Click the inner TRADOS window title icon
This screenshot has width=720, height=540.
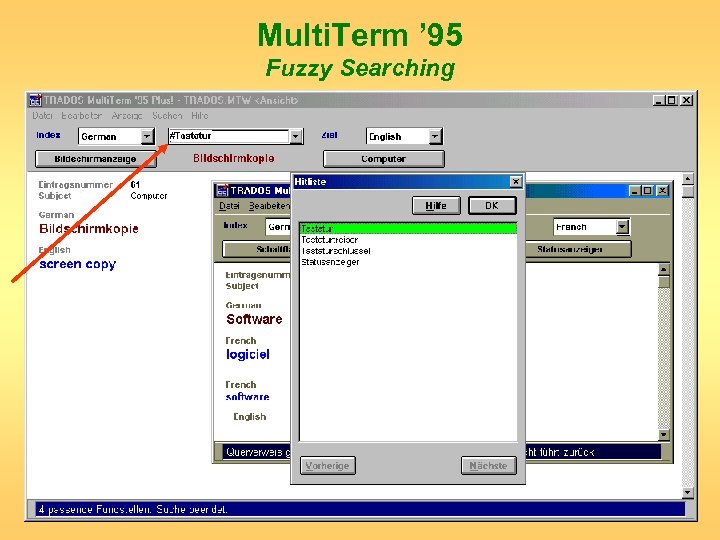(x=222, y=191)
